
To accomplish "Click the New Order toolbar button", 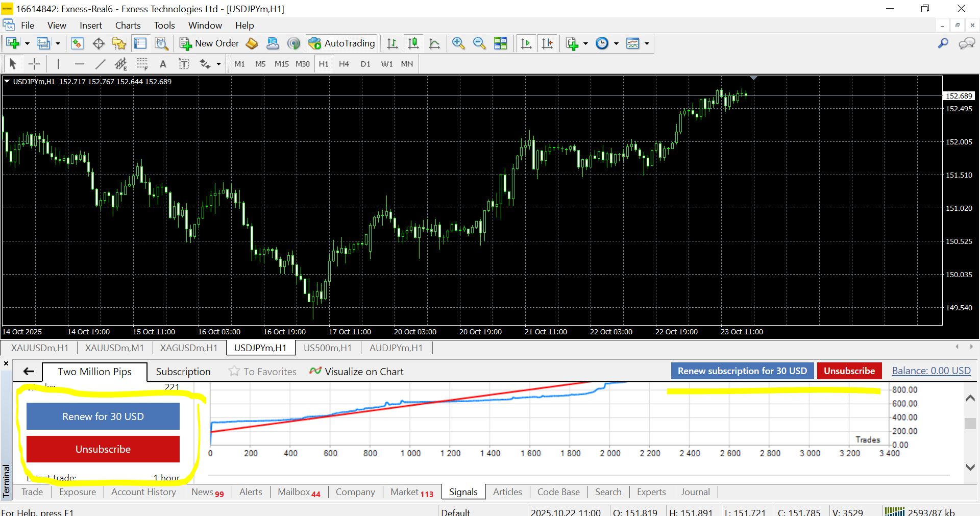I will [x=209, y=43].
